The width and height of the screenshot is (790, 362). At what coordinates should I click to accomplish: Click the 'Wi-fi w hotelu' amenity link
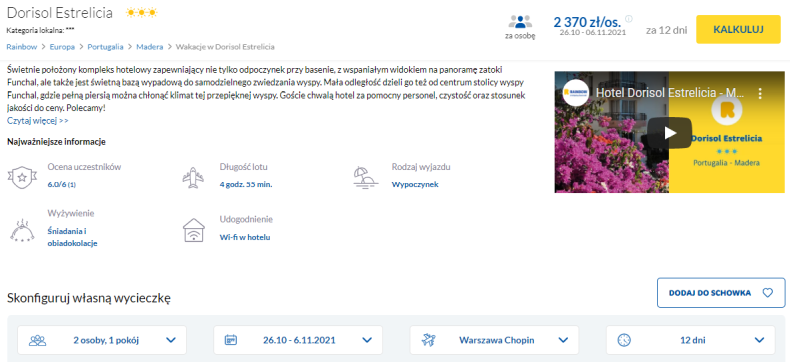[245, 237]
